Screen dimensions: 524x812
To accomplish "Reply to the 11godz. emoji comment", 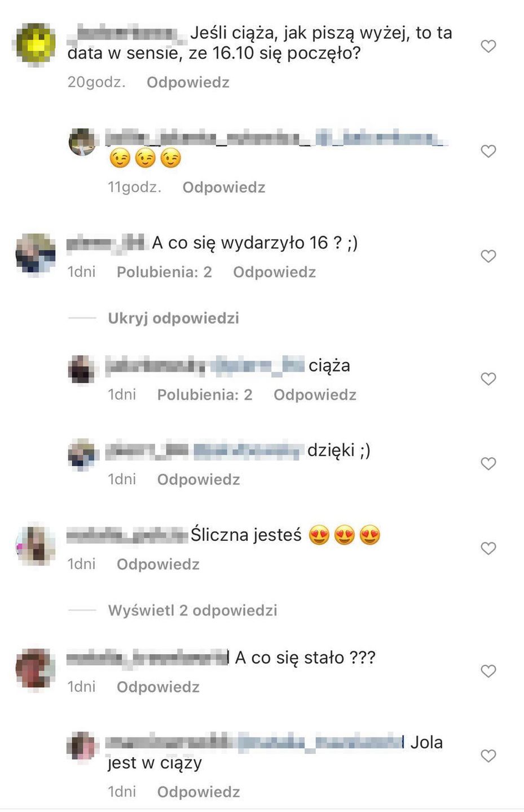I will pos(223,187).
